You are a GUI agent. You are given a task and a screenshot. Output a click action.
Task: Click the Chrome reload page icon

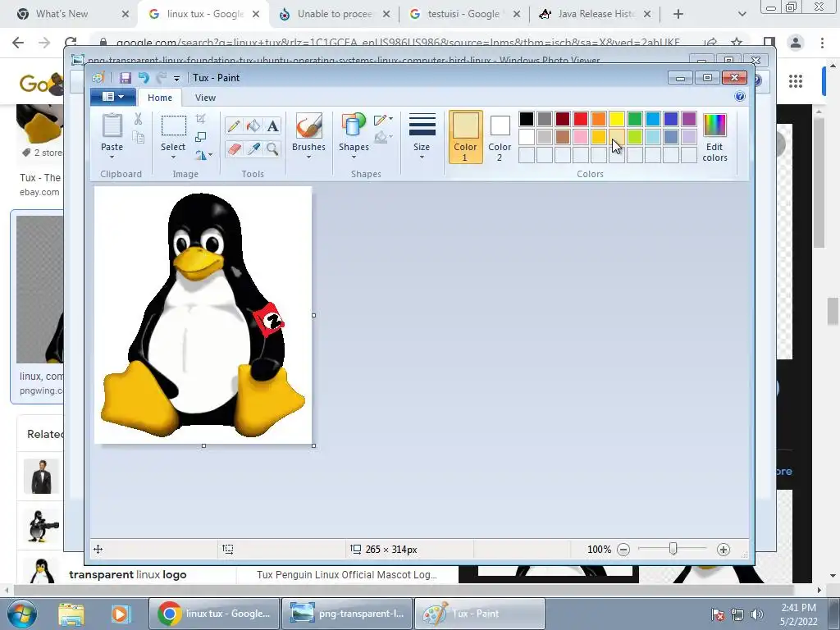click(71, 43)
